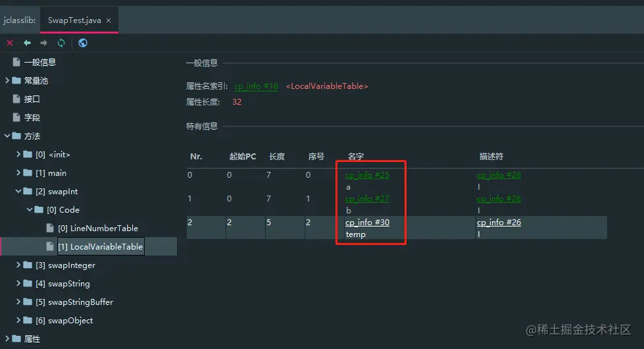Click the 序号 column header

316,156
